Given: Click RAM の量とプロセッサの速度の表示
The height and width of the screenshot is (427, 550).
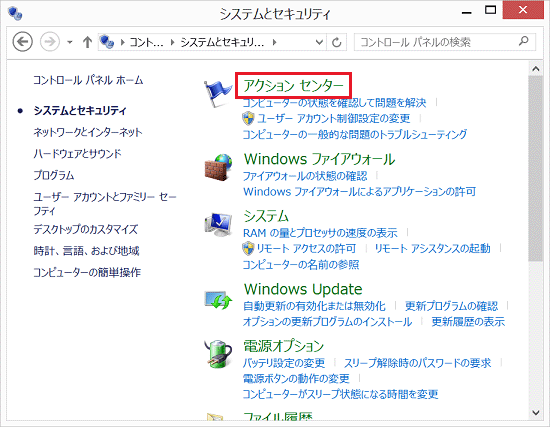Looking at the screenshot, I should 320,233.
